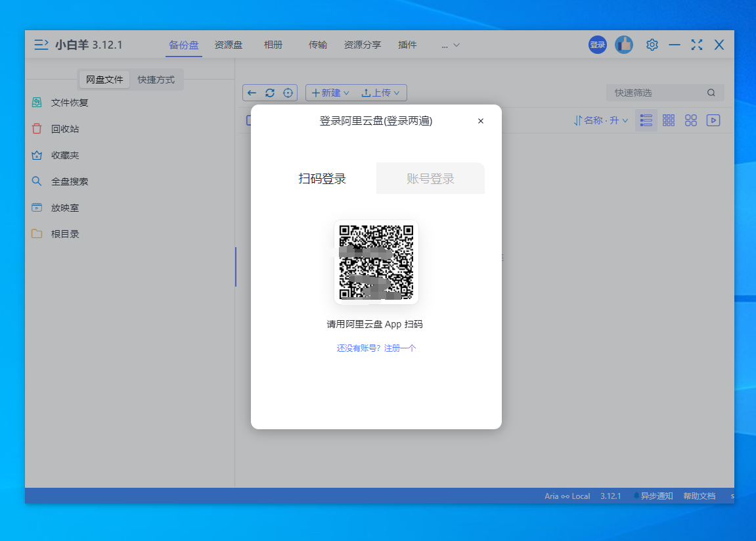Image resolution: width=756 pixels, height=541 pixels.
Task: Click version 3.12.1 in status bar
Action: coord(611,496)
